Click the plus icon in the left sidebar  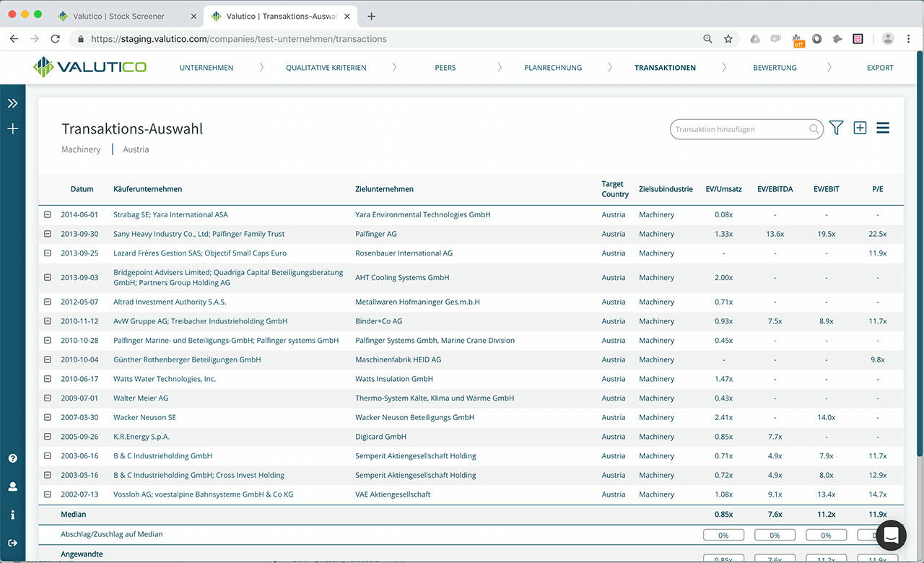coord(12,129)
